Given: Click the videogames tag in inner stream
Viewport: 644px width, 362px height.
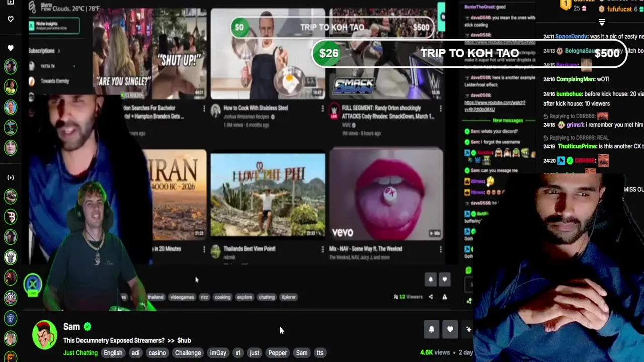Looking at the screenshot, I should pos(182,297).
